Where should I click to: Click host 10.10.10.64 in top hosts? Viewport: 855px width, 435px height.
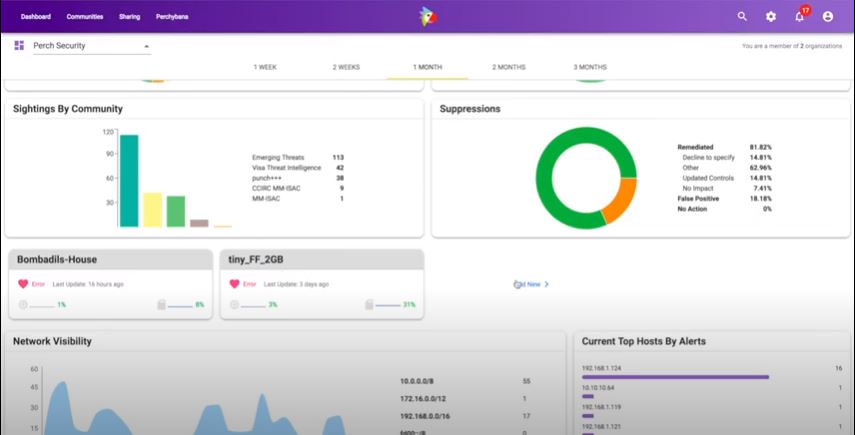(x=598, y=388)
